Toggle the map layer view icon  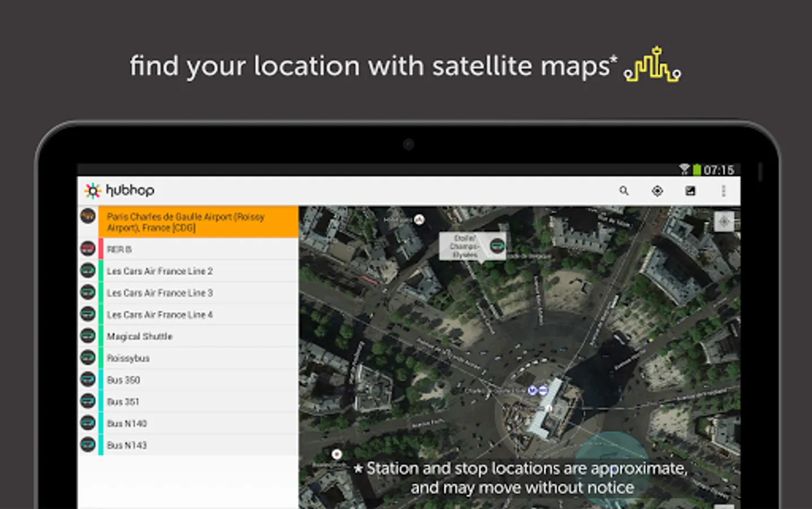690,191
